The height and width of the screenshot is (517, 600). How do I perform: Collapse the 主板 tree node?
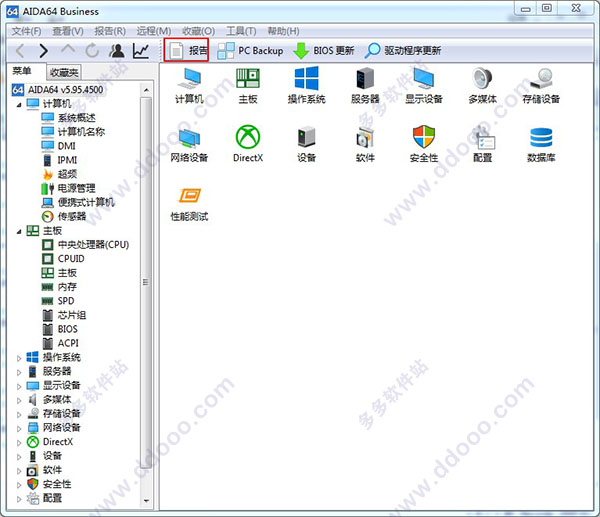[x=19, y=232]
